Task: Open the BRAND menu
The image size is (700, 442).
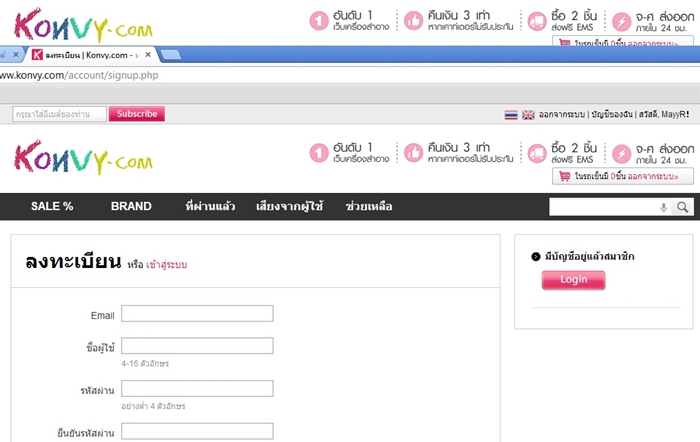Action: pyautogui.click(x=131, y=206)
